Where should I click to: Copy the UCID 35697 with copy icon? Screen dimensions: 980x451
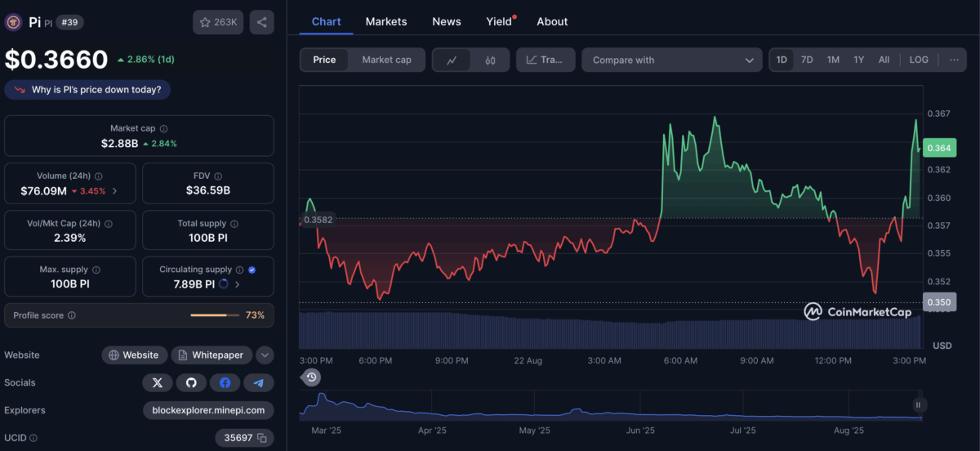coord(261,438)
